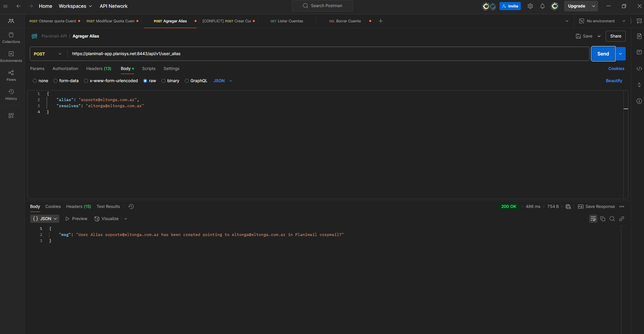
Task: Go forward with the right arrow
Action: pyautogui.click(x=31, y=6)
